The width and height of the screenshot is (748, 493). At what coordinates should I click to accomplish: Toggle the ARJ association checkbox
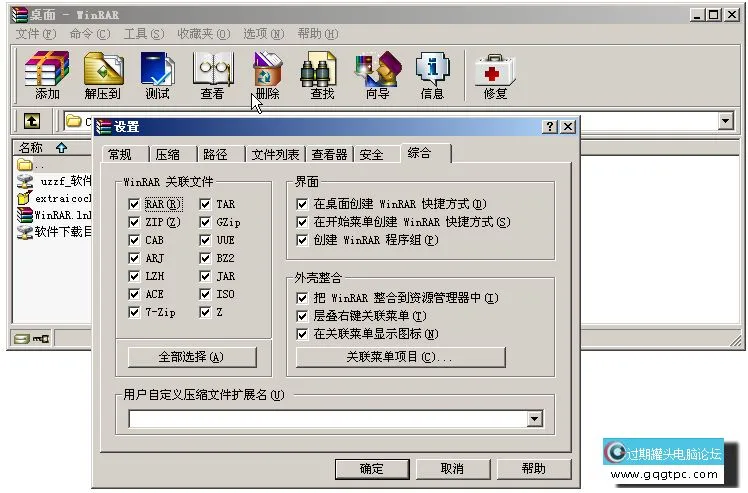click(x=134, y=258)
